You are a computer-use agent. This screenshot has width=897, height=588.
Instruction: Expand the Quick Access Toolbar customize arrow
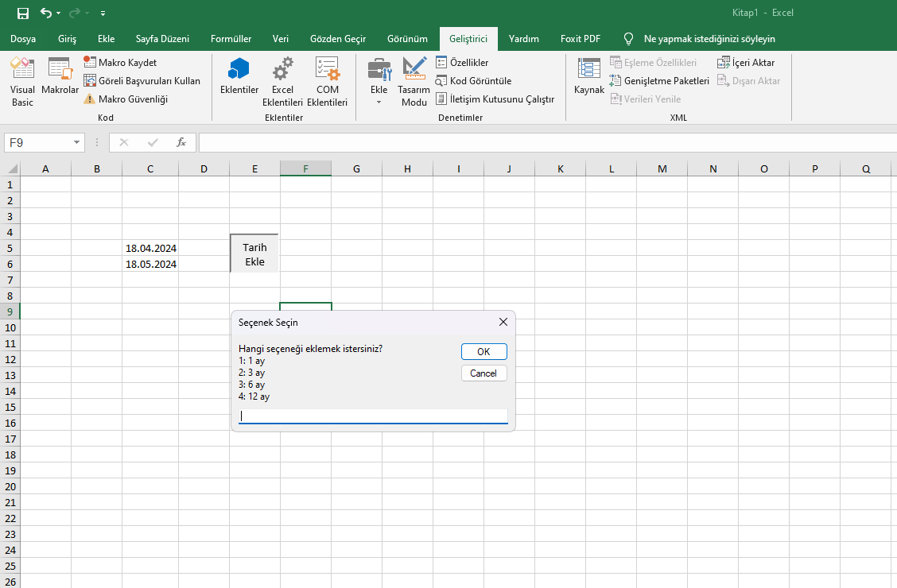pyautogui.click(x=103, y=14)
